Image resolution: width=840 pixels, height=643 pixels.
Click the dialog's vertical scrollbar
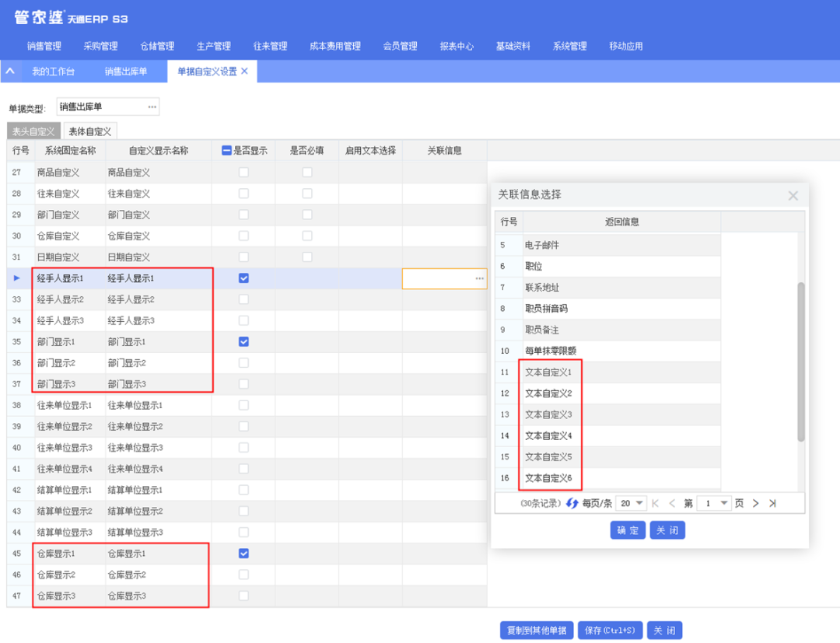[801, 362]
